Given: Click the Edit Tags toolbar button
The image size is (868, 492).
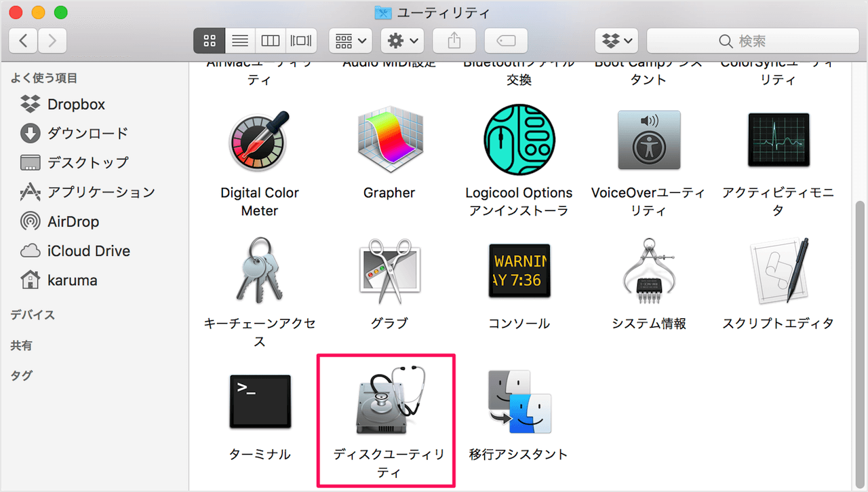Looking at the screenshot, I should point(507,41).
